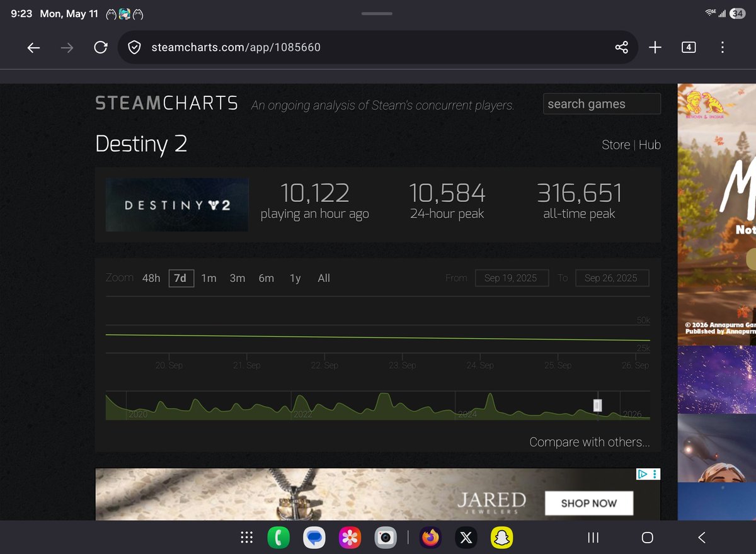Screen dimensions: 756x554
Task: Click the 10,122 playing an hour ago stat
Action: 315,201
